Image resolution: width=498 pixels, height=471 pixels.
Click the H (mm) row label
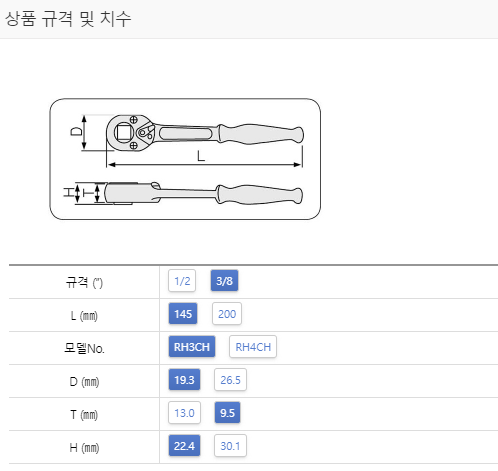click(x=84, y=447)
